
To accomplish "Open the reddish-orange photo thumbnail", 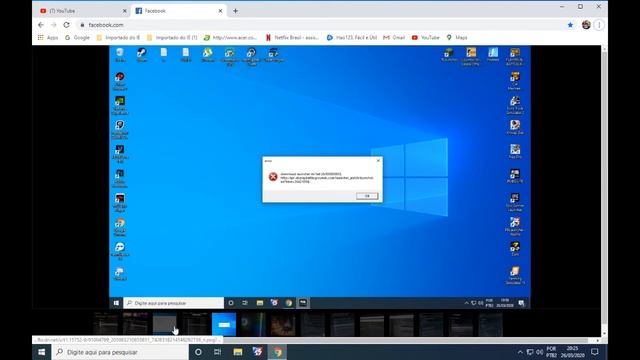I will pos(283,324).
